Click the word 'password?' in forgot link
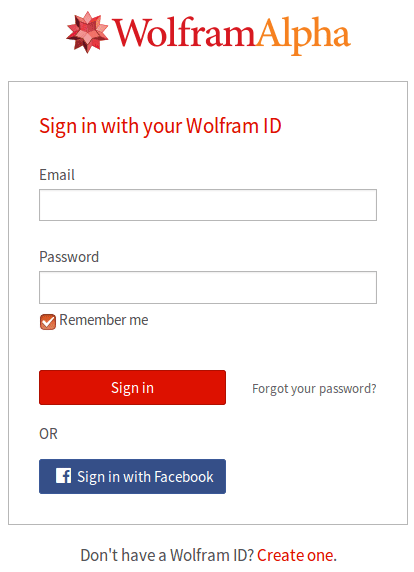The image size is (414, 572). point(348,389)
